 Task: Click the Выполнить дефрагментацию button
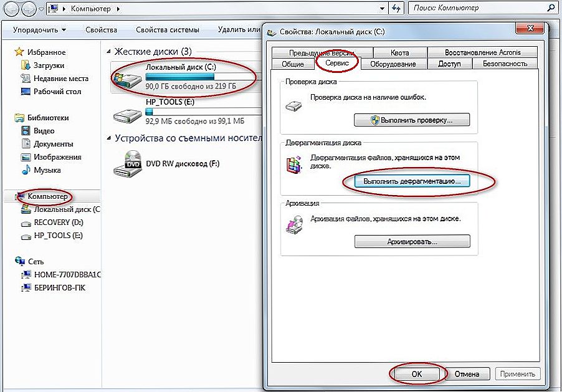click(x=412, y=181)
